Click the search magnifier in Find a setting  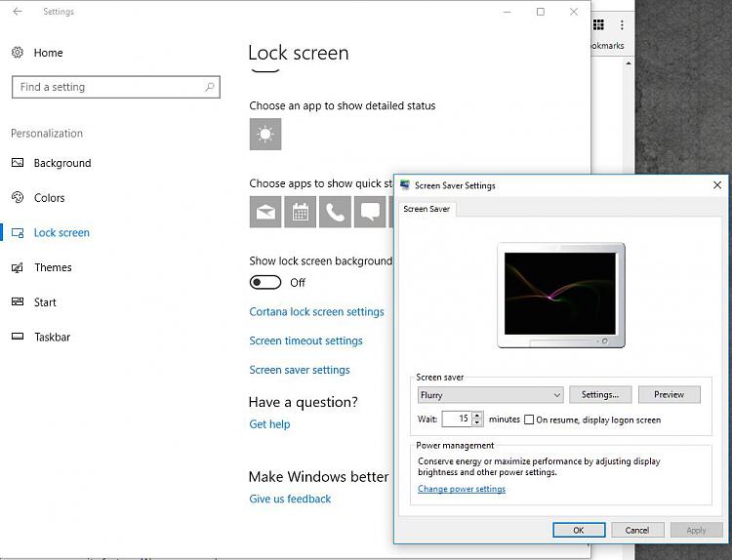210,87
